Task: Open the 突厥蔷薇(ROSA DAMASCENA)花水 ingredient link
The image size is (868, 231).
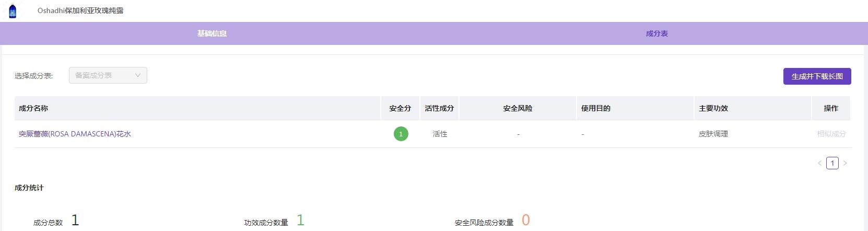Action: (75, 134)
